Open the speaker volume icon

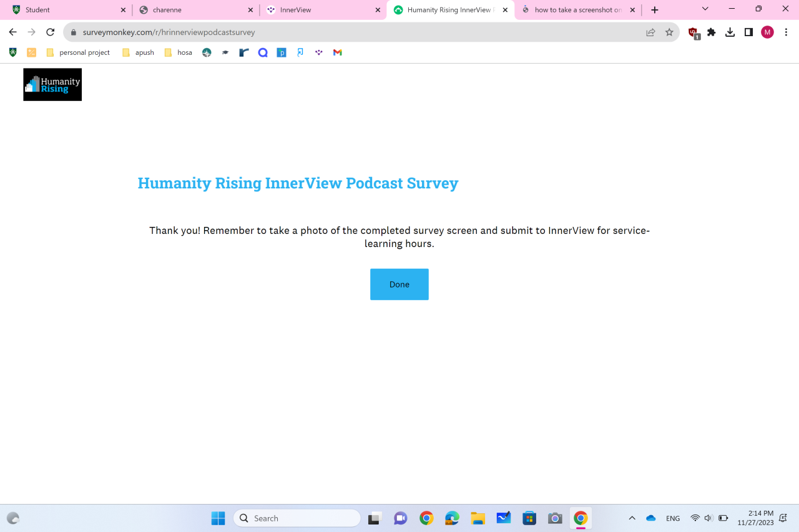[x=708, y=518]
